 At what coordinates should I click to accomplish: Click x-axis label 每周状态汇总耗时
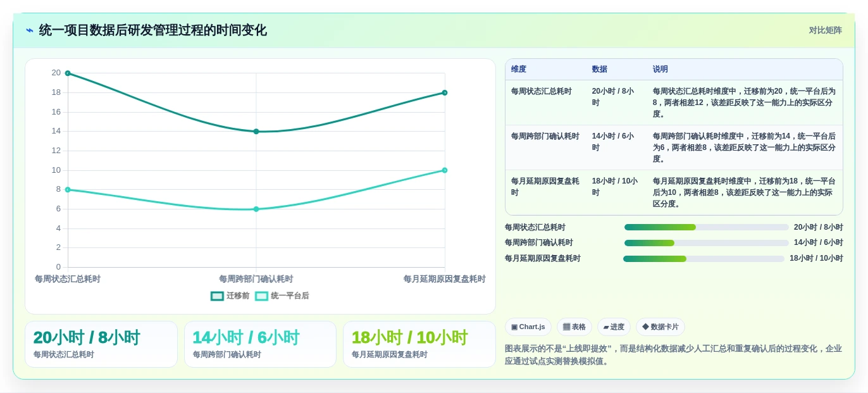point(68,279)
